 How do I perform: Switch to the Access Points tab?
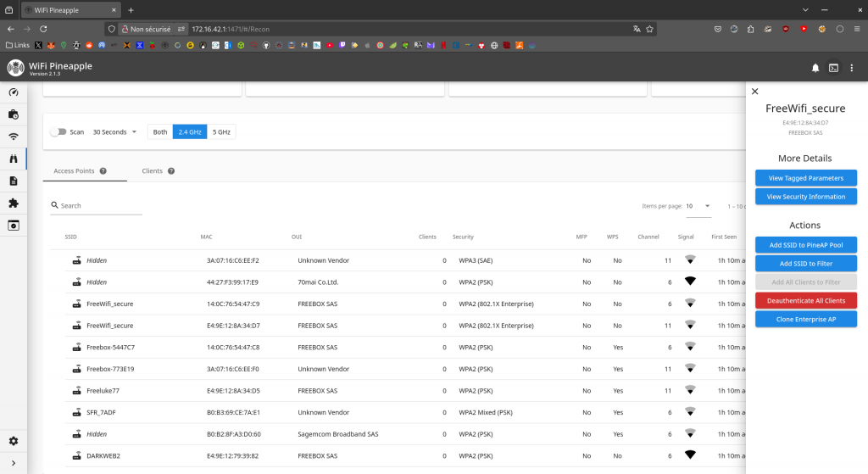pos(85,171)
